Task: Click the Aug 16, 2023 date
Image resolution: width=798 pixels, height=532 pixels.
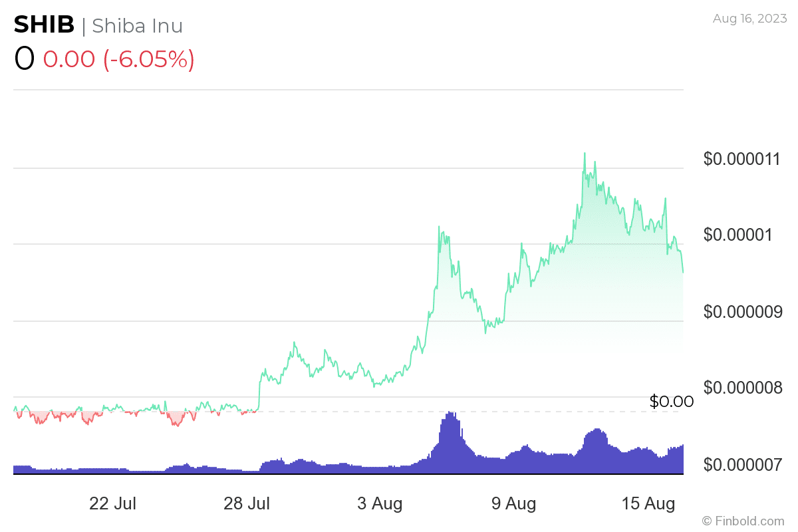Action: pos(748,19)
